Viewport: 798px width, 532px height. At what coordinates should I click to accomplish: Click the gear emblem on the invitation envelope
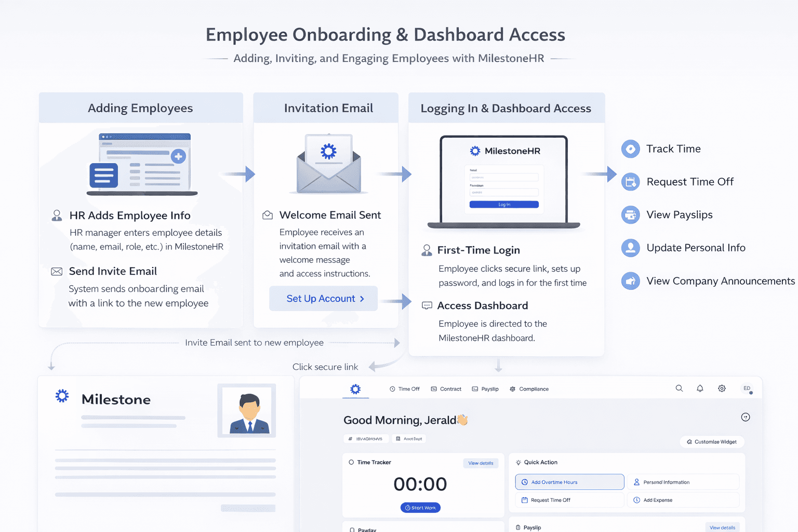tap(328, 151)
